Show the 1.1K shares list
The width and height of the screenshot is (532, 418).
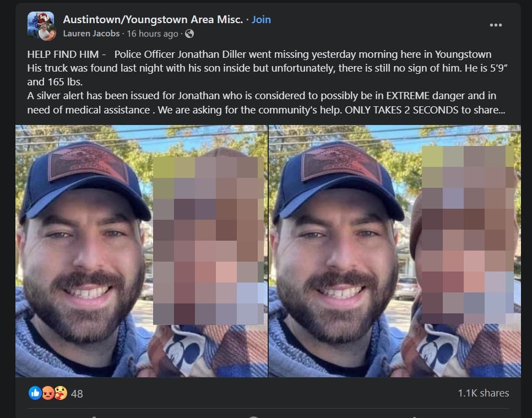pos(484,393)
